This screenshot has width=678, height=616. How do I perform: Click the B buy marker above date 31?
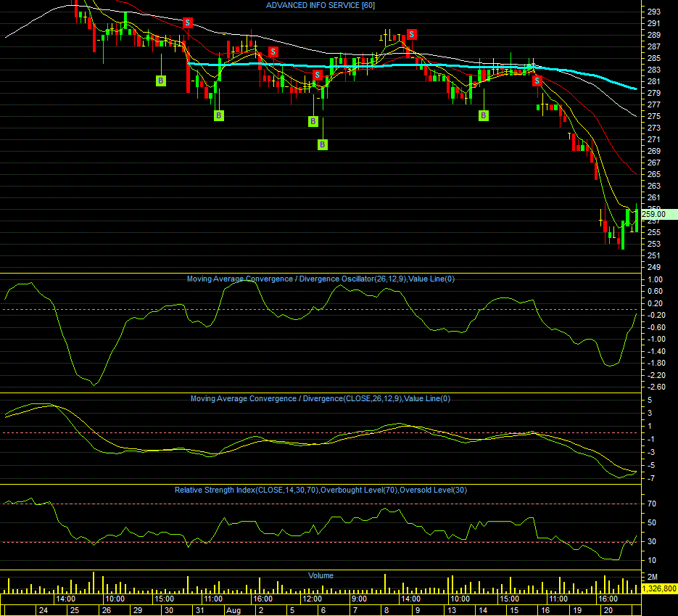click(x=219, y=115)
